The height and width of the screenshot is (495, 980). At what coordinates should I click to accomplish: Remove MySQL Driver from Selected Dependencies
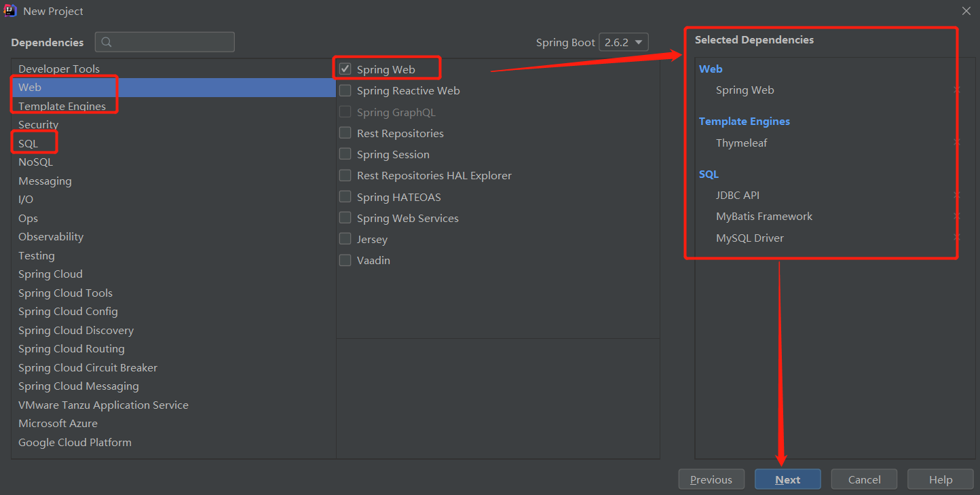pos(956,238)
